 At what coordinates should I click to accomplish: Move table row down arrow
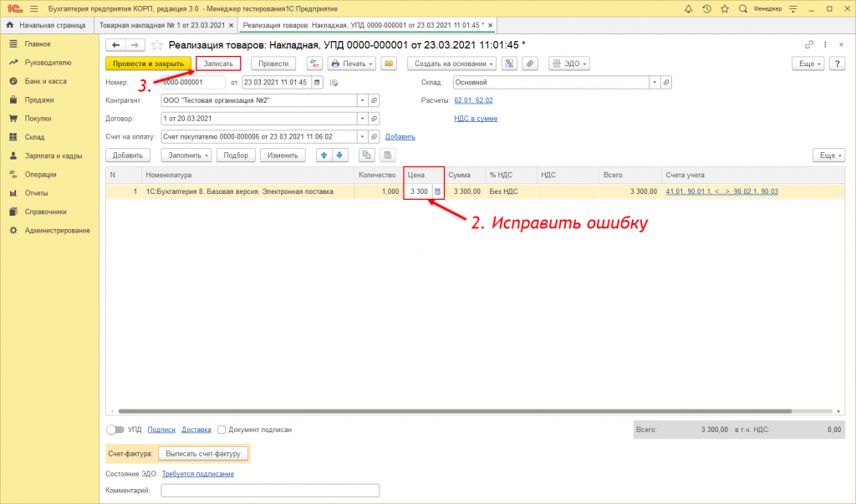[339, 155]
